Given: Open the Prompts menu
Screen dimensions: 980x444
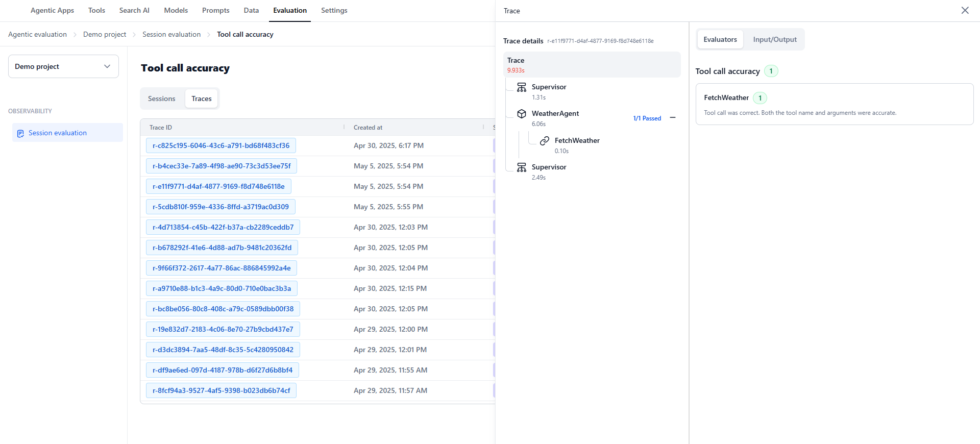Looking at the screenshot, I should [215, 10].
